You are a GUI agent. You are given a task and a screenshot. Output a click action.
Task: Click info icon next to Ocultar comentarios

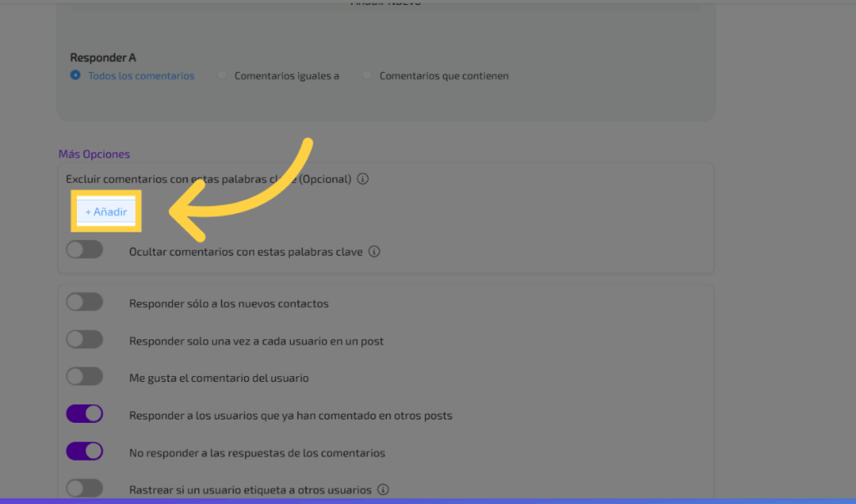374,252
